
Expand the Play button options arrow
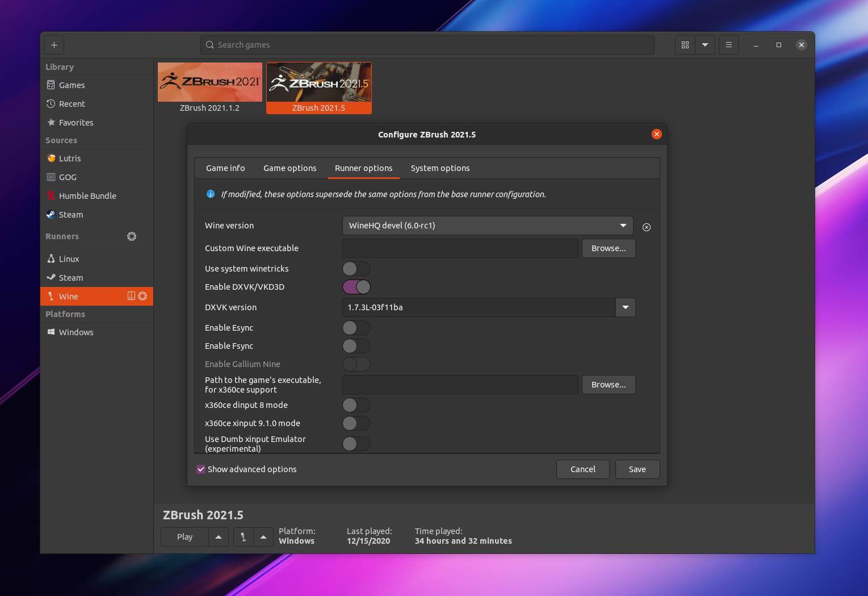[x=219, y=537]
